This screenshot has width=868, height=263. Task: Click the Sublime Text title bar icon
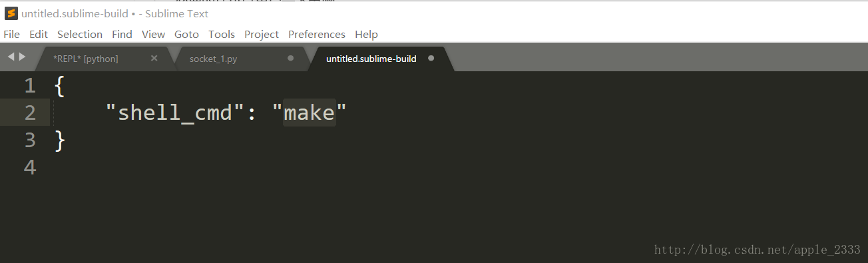[11, 13]
